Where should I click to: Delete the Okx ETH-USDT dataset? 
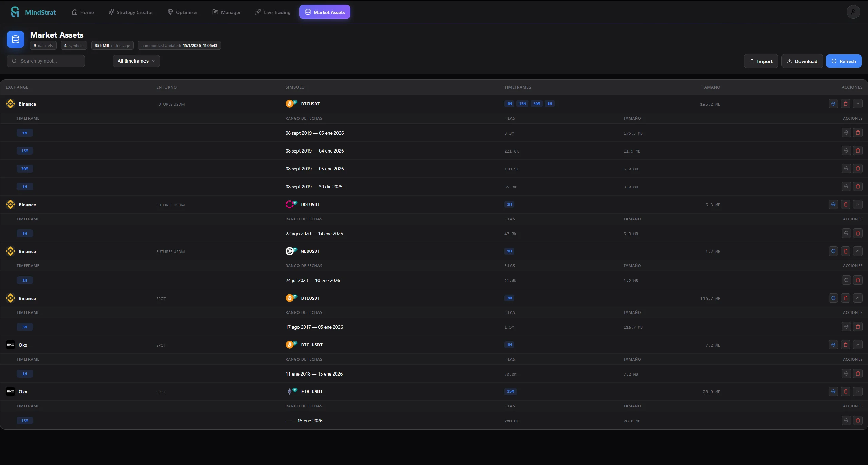[845, 391]
